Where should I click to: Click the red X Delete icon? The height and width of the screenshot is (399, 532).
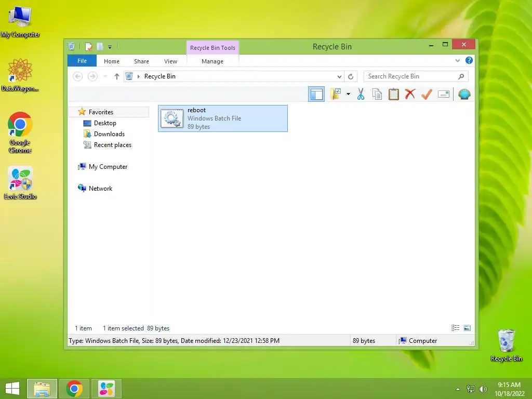[410, 94]
